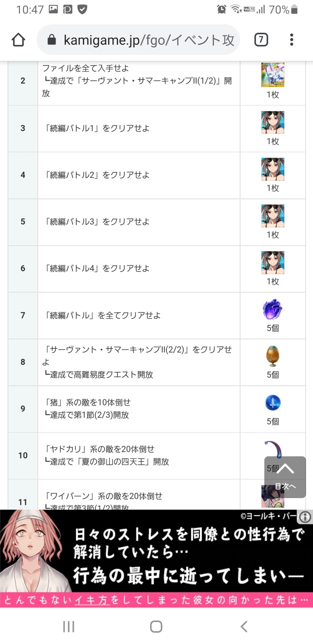Jump to table of contents with 目次へ button

pyautogui.click(x=285, y=477)
